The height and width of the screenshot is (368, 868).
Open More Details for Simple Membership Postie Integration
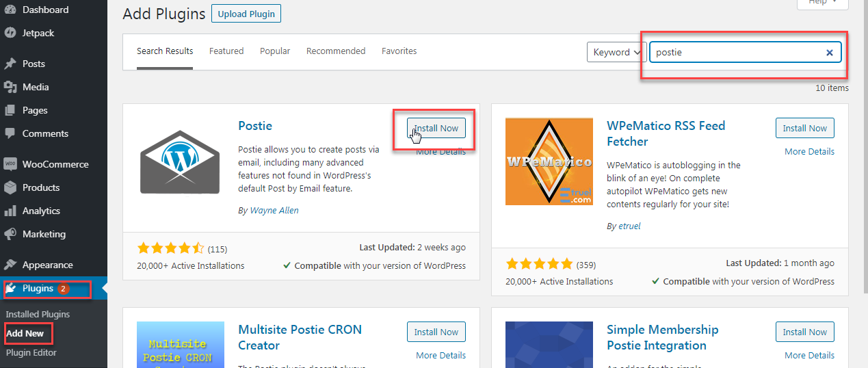point(810,356)
